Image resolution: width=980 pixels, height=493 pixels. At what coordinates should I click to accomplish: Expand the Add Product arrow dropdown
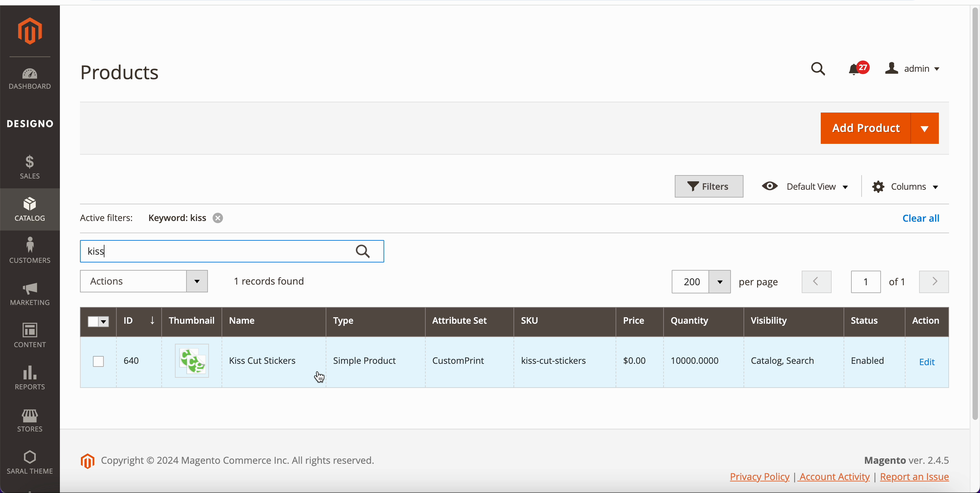point(924,129)
